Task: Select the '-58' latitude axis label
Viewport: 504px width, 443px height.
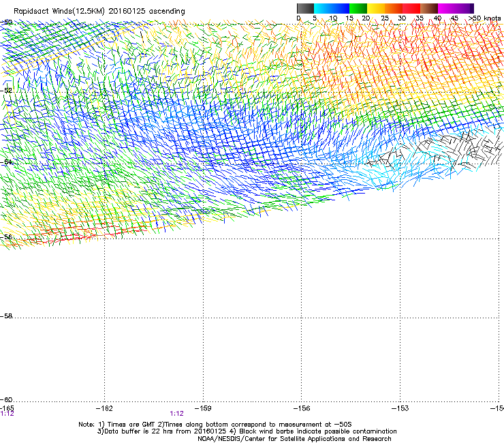Action: [6, 316]
